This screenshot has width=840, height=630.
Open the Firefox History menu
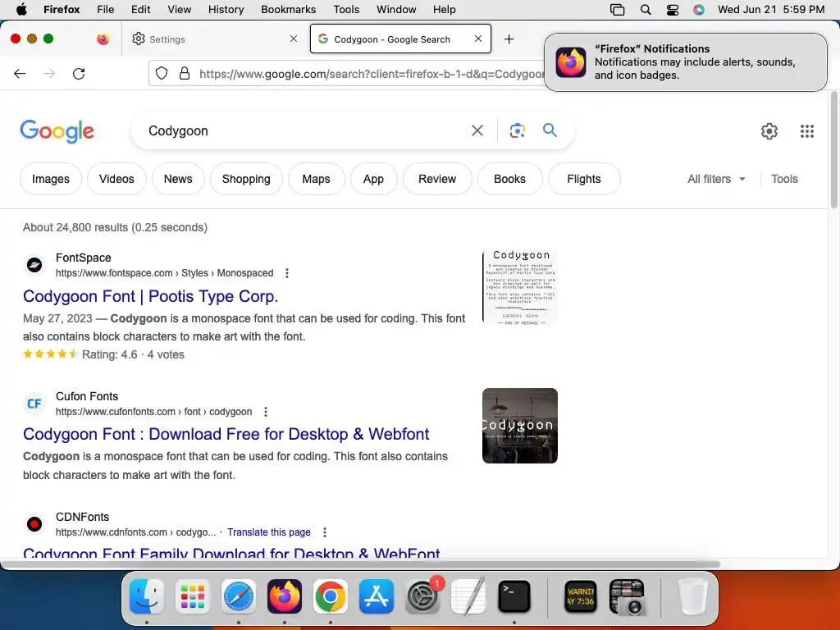[x=226, y=9]
